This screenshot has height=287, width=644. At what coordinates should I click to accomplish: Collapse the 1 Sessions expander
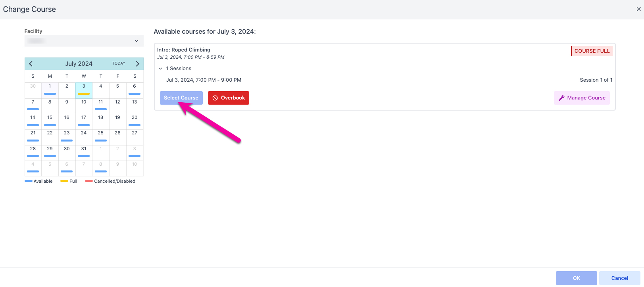(x=160, y=69)
